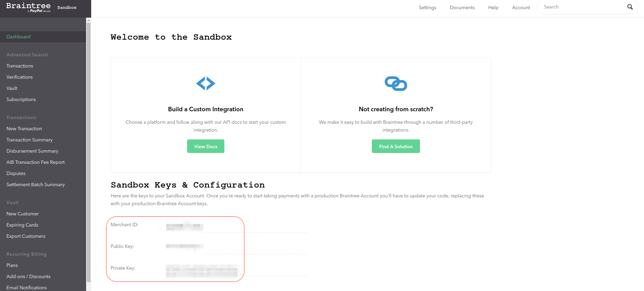Open Transactions under Advanced Search

pyautogui.click(x=20, y=66)
